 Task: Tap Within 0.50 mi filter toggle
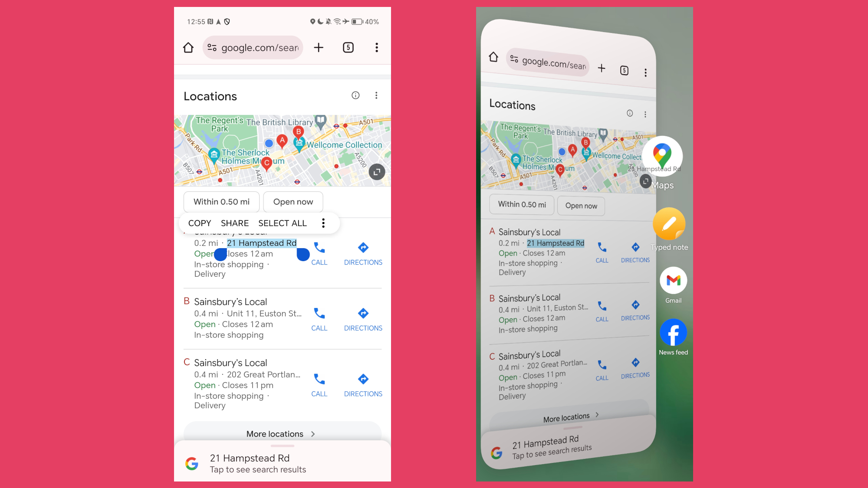pyautogui.click(x=221, y=201)
